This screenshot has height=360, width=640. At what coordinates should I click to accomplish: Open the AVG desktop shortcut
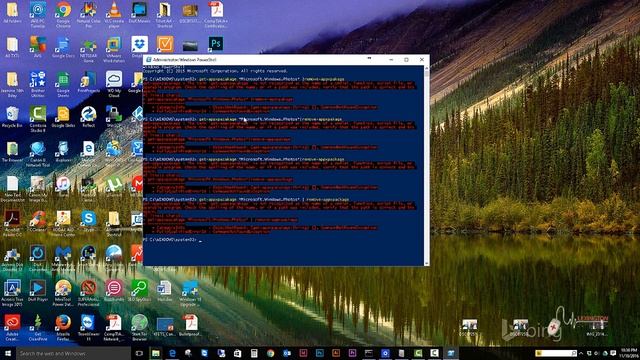tap(38, 47)
